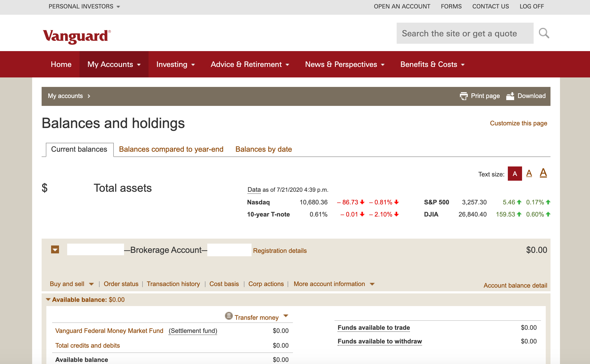Click the bank icon beside Transfer money
590x364 pixels.
(229, 316)
